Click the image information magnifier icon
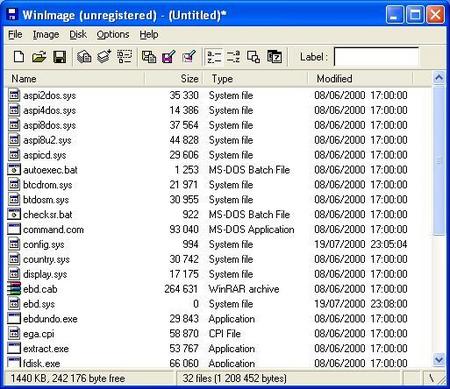Viewport: 450px width, 389px height. pos(253,57)
